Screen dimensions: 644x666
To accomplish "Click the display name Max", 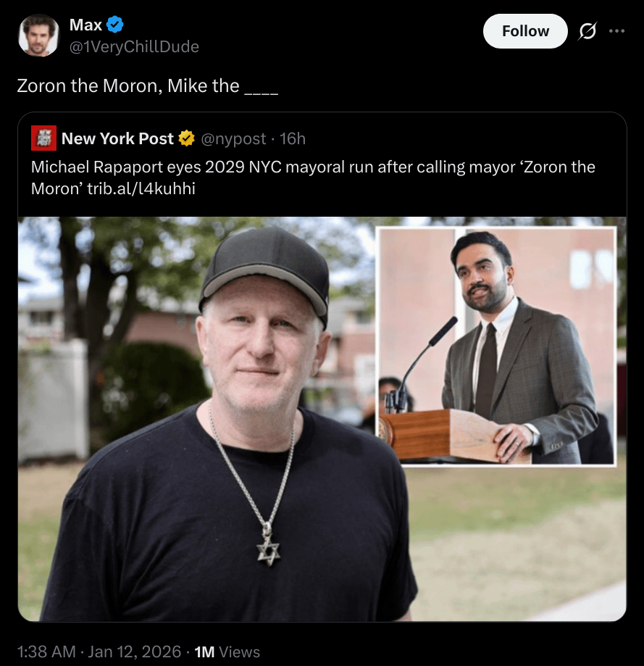I will coord(85,25).
